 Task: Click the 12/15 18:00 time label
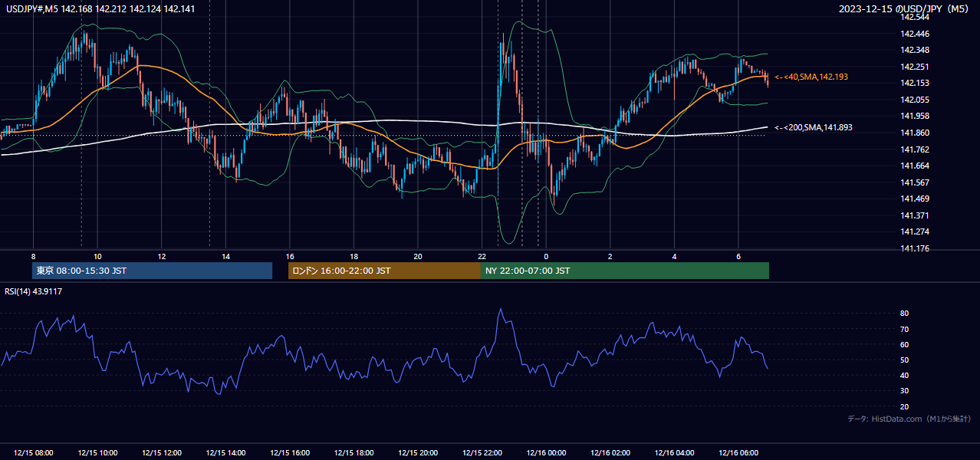point(354,453)
